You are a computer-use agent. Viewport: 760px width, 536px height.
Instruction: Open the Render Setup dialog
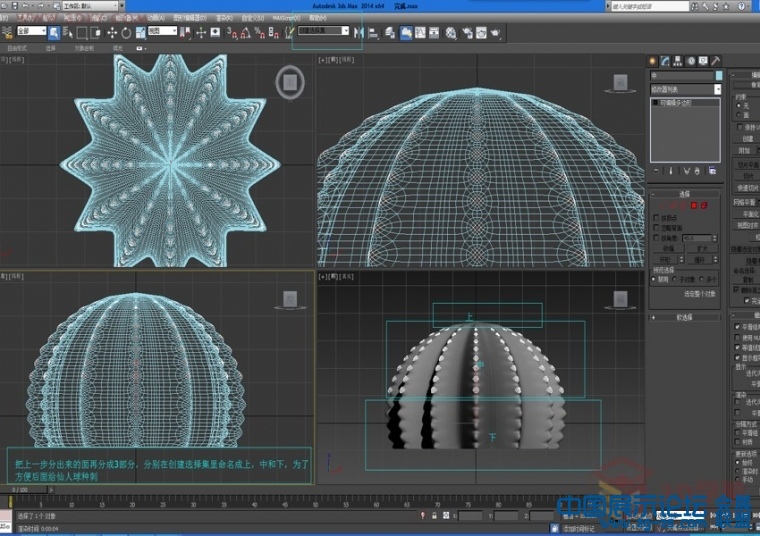click(x=467, y=33)
